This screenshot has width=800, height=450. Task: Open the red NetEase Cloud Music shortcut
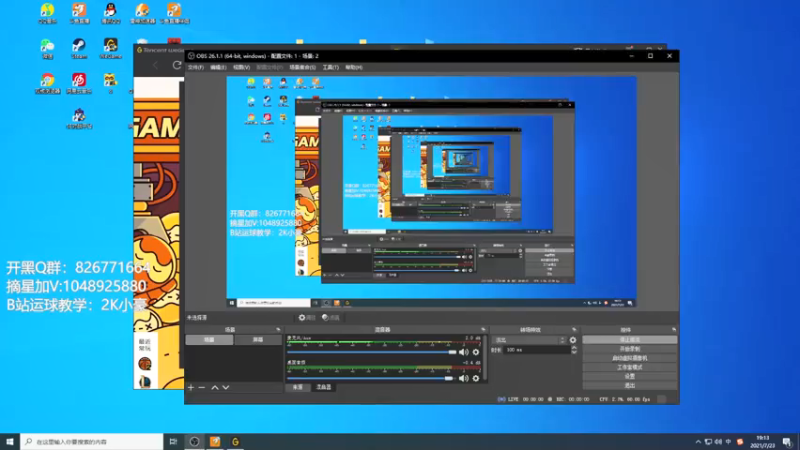pyautogui.click(x=79, y=83)
